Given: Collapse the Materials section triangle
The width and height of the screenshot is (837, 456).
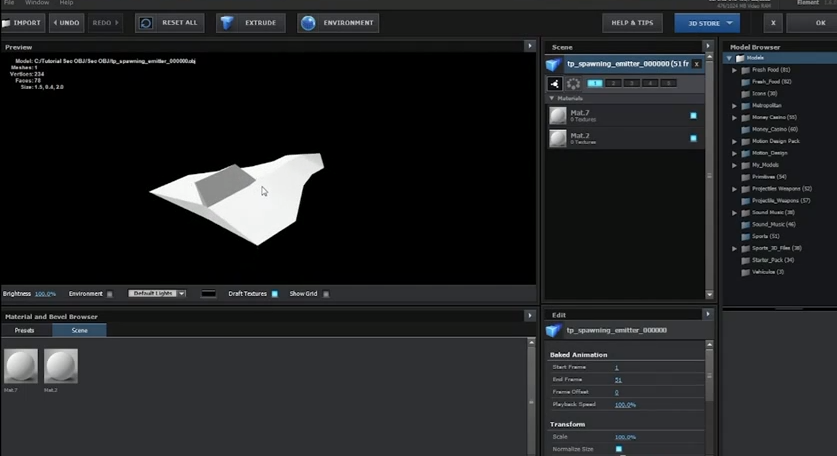Looking at the screenshot, I should (x=551, y=98).
